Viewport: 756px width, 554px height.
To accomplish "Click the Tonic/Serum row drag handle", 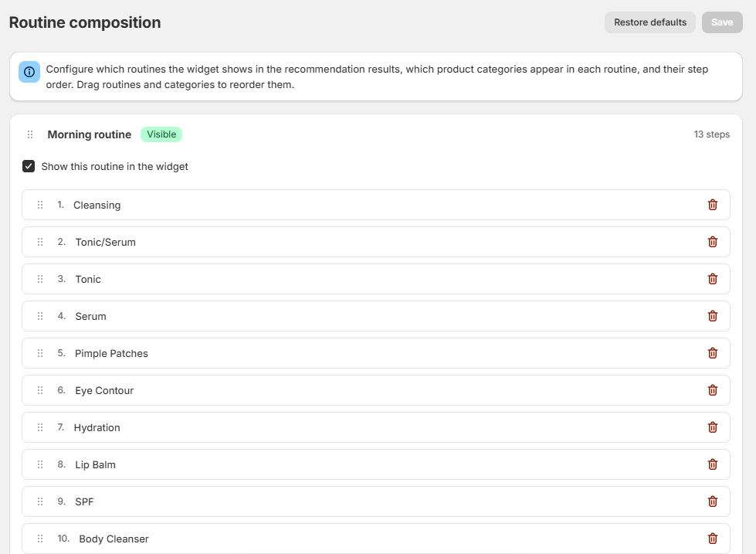I will 40,242.
